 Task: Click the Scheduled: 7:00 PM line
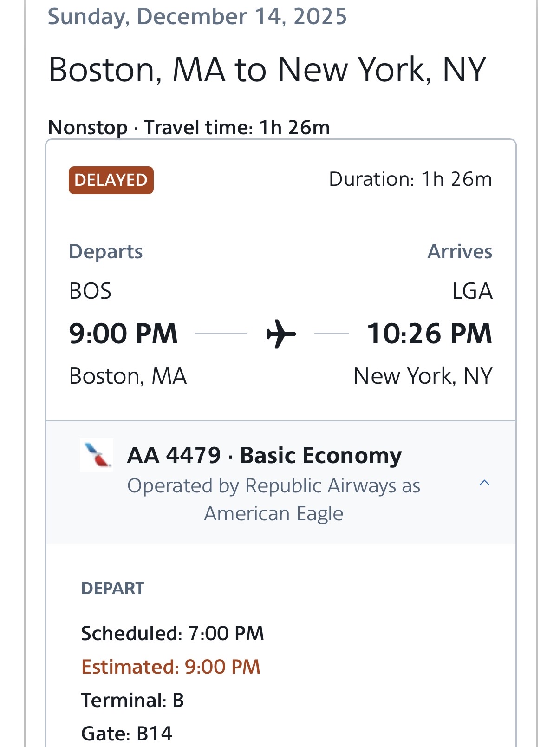click(x=172, y=633)
